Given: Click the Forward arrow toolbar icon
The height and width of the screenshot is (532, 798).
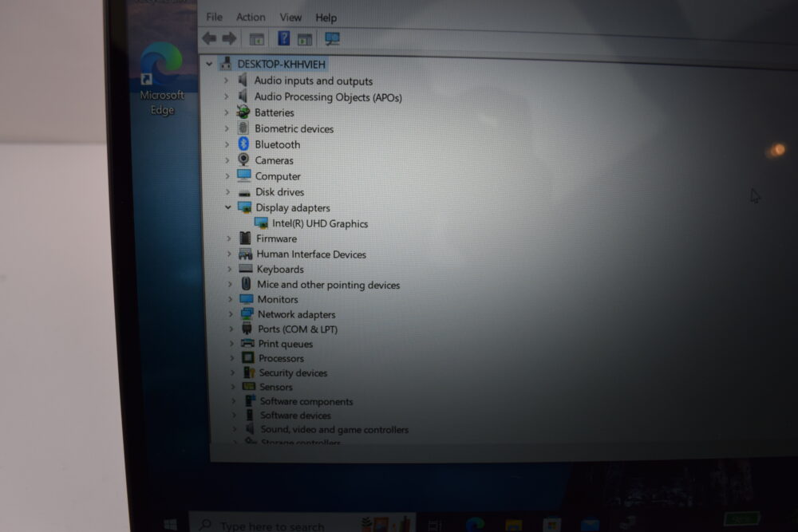Looking at the screenshot, I should tap(230, 38).
